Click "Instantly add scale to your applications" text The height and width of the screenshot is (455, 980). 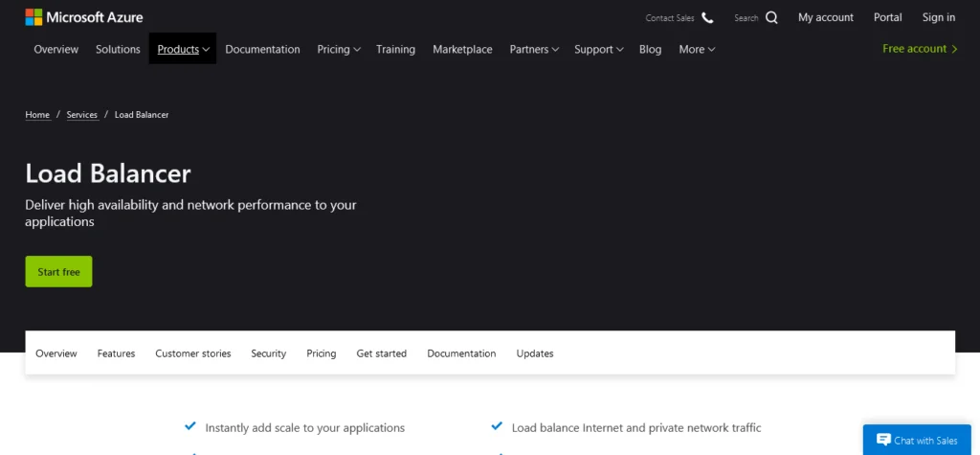click(305, 428)
